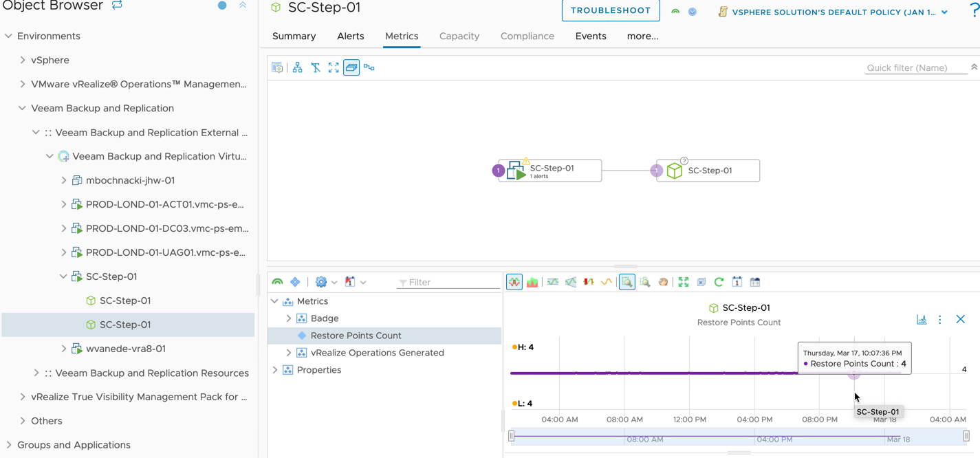The image size is (980, 458).
Task: Toggle the Zoom the View magnifier
Action: 627,282
